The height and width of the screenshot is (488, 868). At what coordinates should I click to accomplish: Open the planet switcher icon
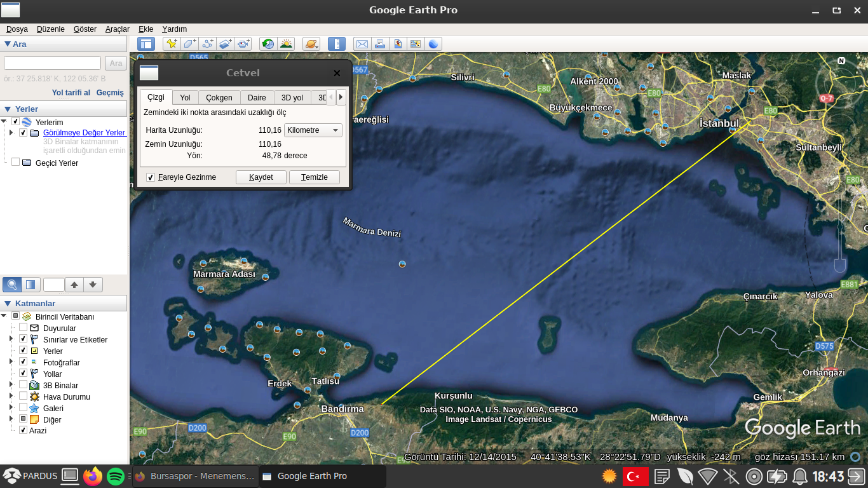click(311, 44)
